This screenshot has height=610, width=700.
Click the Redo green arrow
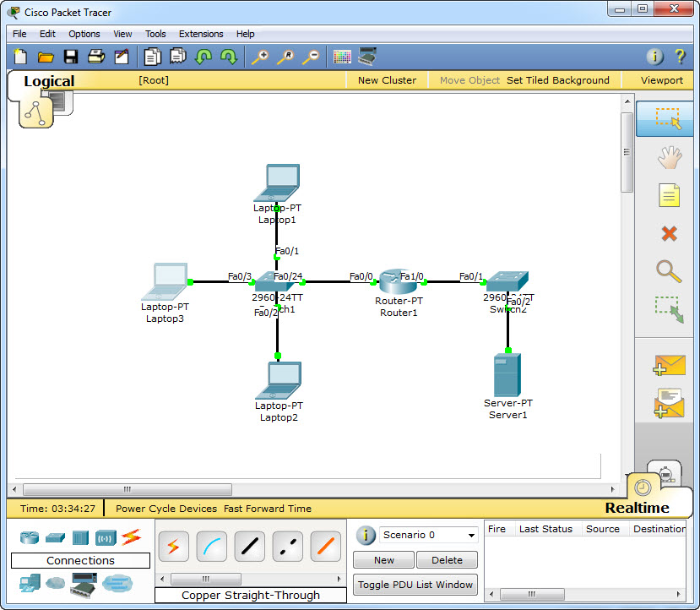pyautogui.click(x=229, y=57)
